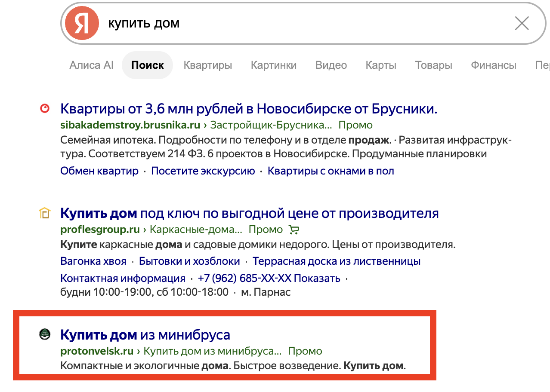Switch to the Картинки tab
The width and height of the screenshot is (550, 392).
pos(274,65)
